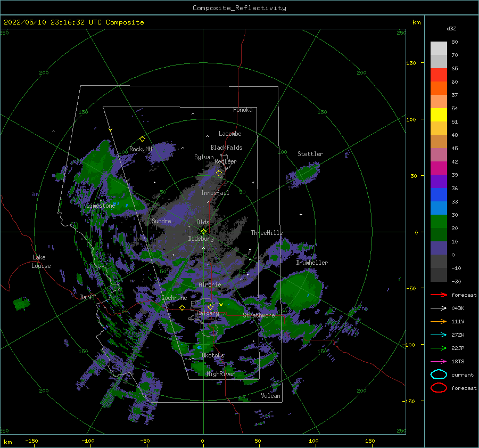Click the dBZ legend heading
The image size is (479, 448).
(451, 28)
